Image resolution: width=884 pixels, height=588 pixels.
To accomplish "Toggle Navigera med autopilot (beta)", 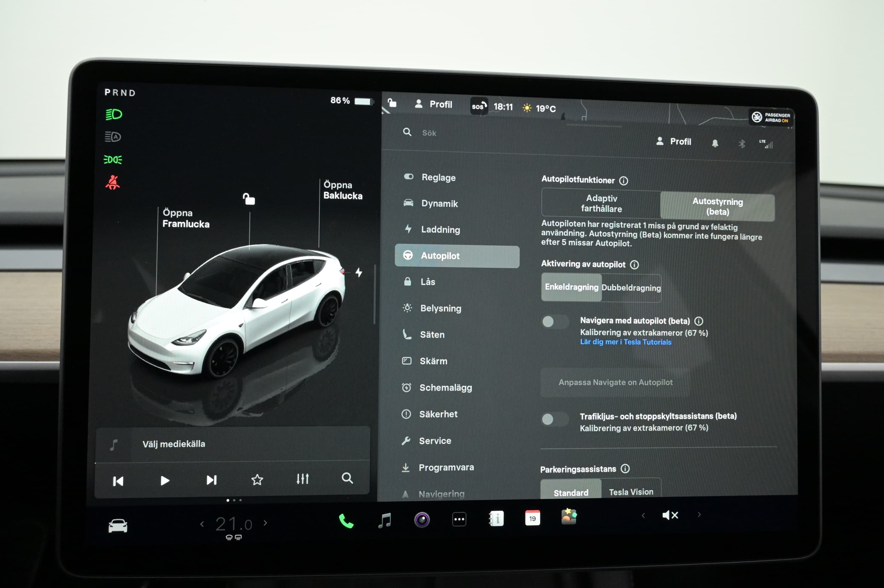I will 555,321.
